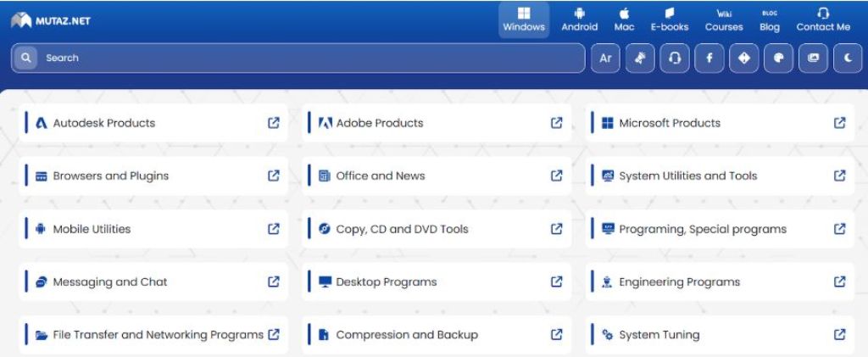Switch to the Android tab
The height and width of the screenshot is (357, 868).
pyautogui.click(x=580, y=20)
